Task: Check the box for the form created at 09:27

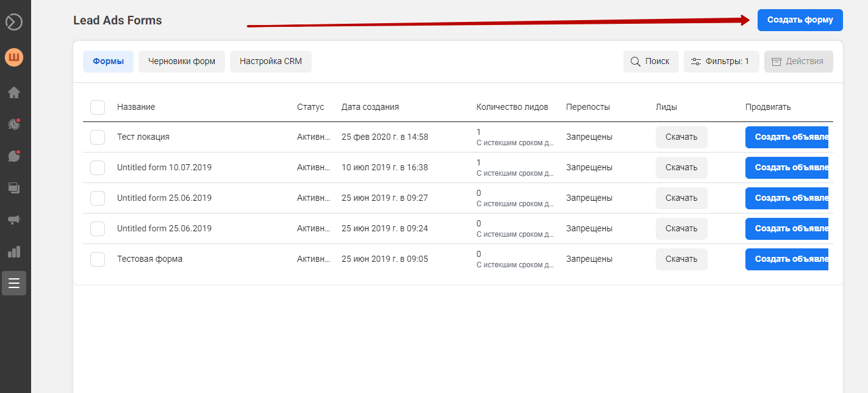Action: [x=98, y=198]
